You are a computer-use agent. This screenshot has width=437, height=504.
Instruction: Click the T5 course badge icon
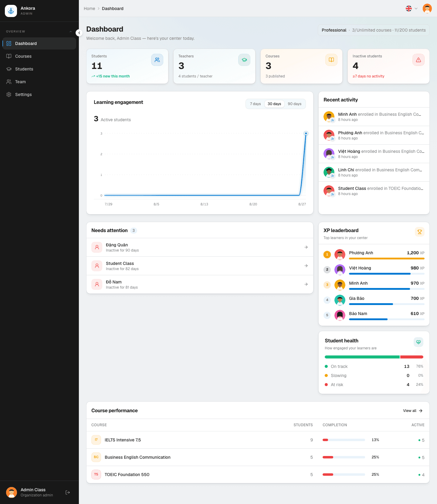[x=96, y=475]
